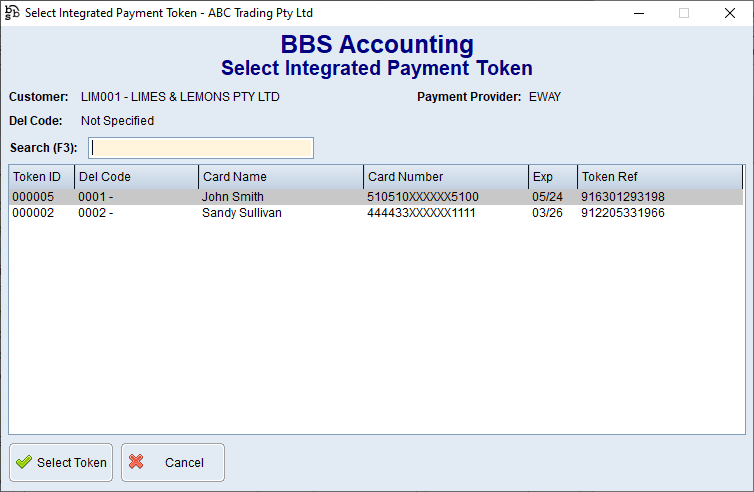Click the green checkmark on Select Token

click(24, 463)
